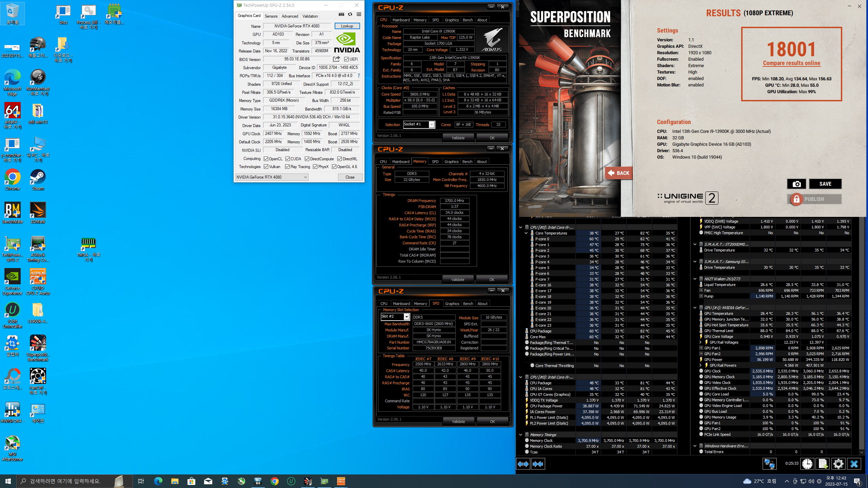This screenshot has width=868, height=488.
Task: Open TM5A shortcut on desktop
Action: pyautogui.click(x=88, y=249)
